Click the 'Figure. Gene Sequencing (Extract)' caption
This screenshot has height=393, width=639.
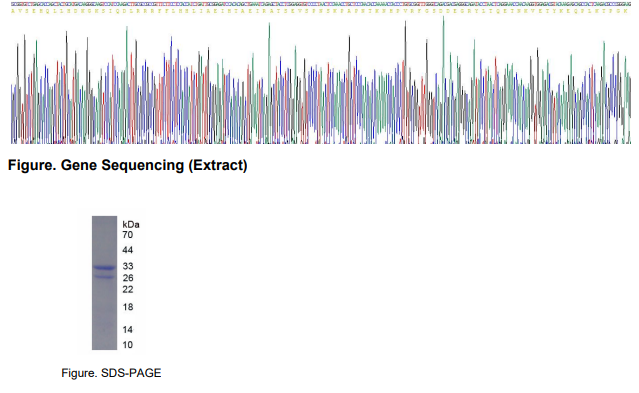(128, 166)
